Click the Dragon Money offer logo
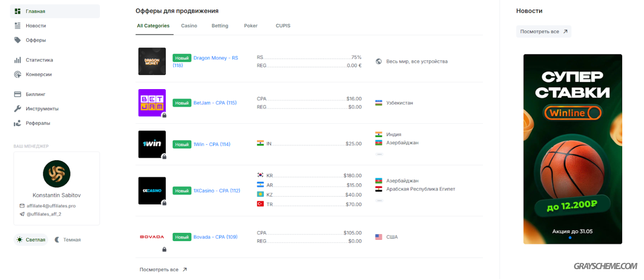644x280 pixels. click(x=152, y=61)
